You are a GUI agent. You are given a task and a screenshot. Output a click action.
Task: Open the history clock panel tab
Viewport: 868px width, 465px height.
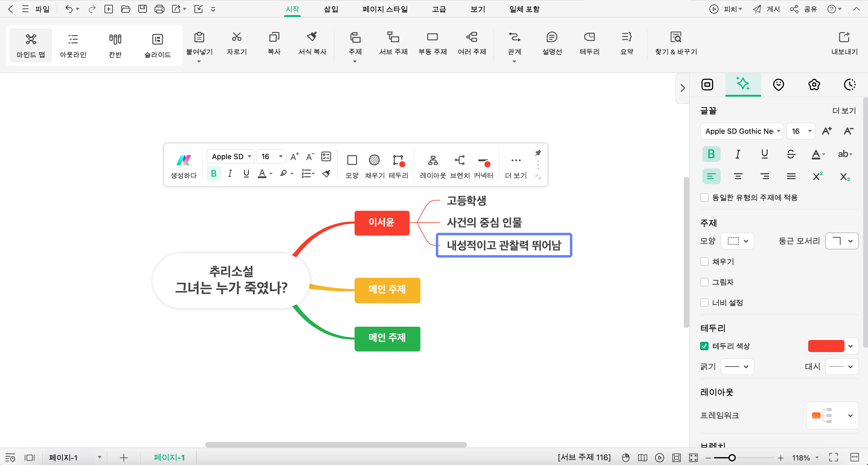coord(850,85)
